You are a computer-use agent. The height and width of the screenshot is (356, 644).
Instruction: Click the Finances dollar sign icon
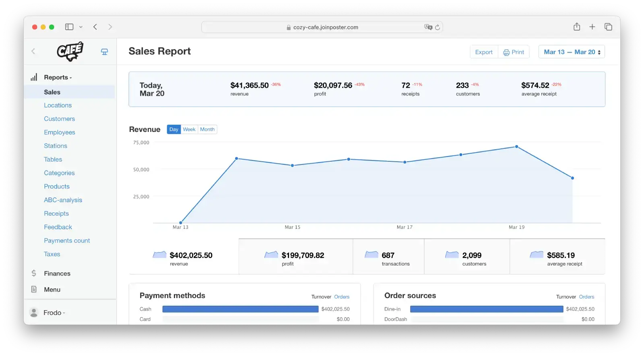click(34, 273)
